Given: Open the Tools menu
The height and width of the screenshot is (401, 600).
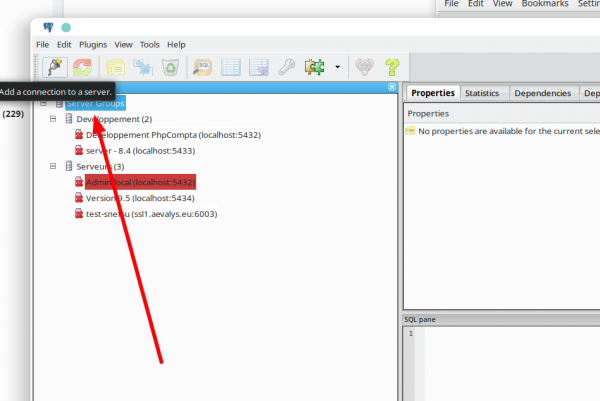Looking at the screenshot, I should (150, 45).
